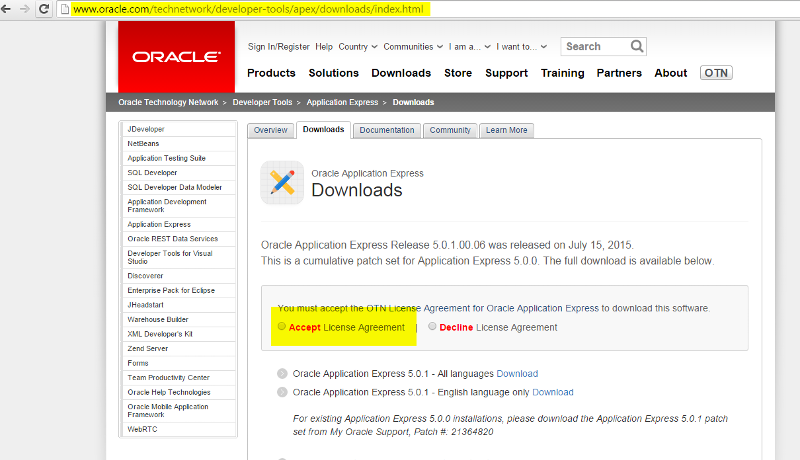Open the Support menu
Screen dimensions: 800x460
(507, 73)
